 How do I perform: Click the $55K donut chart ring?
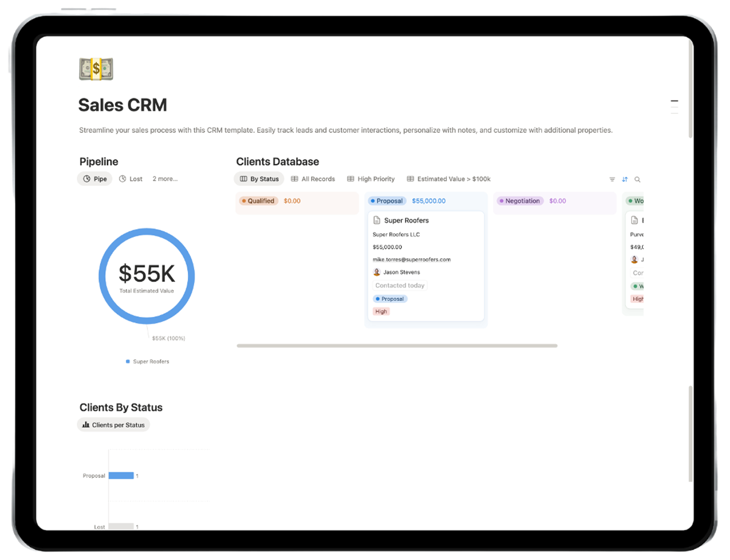point(147,231)
